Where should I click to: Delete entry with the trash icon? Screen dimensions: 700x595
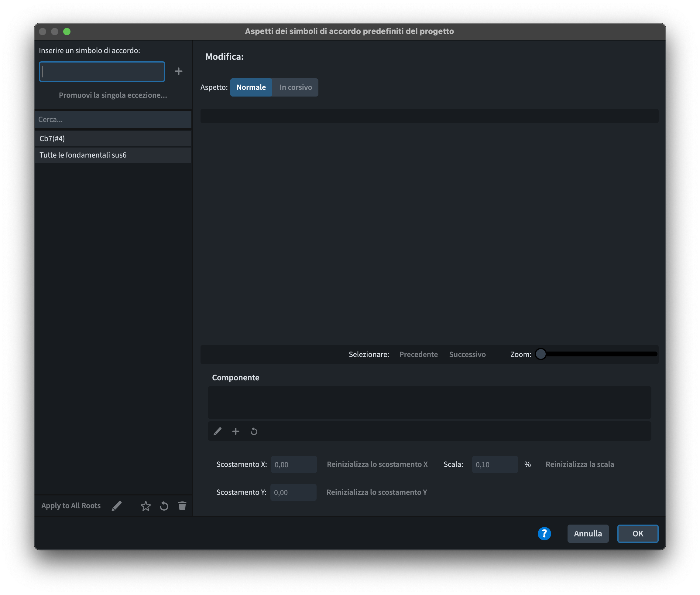[182, 506]
